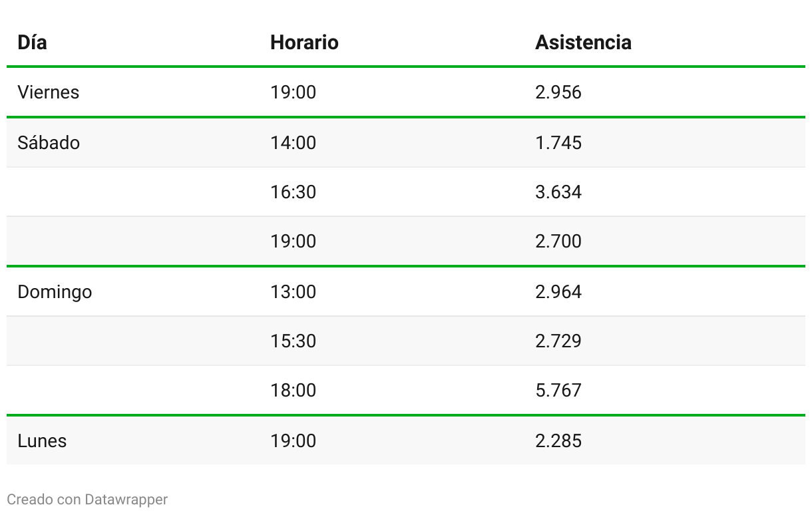
Task: Click the 16:30 time cell
Action: (293, 192)
